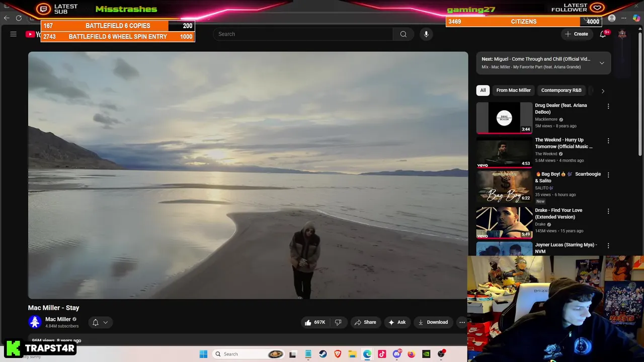Open Firefox from the taskbar
Image resolution: width=644 pixels, height=362 pixels.
[412, 354]
